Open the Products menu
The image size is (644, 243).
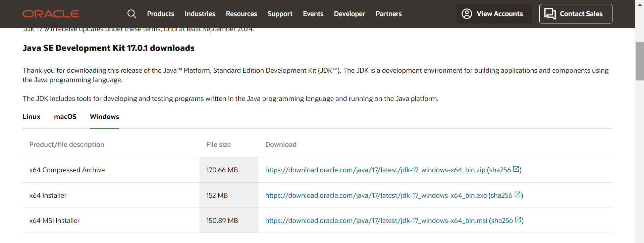click(x=161, y=14)
